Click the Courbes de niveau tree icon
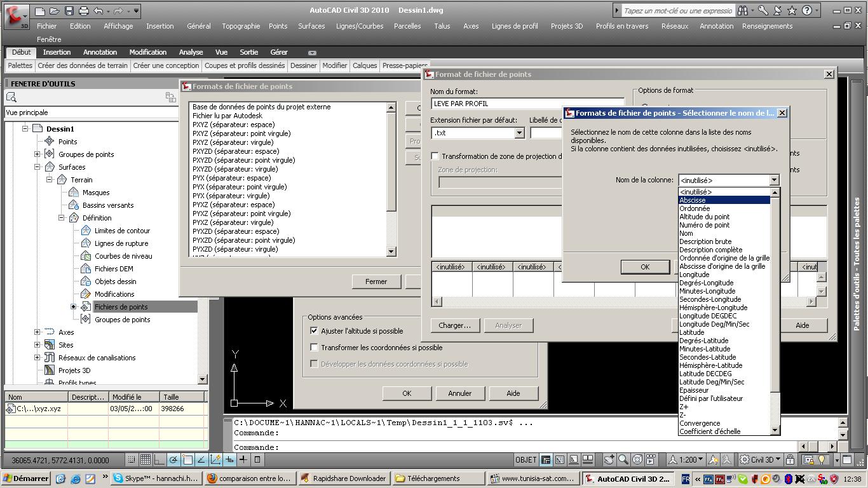 [86, 256]
